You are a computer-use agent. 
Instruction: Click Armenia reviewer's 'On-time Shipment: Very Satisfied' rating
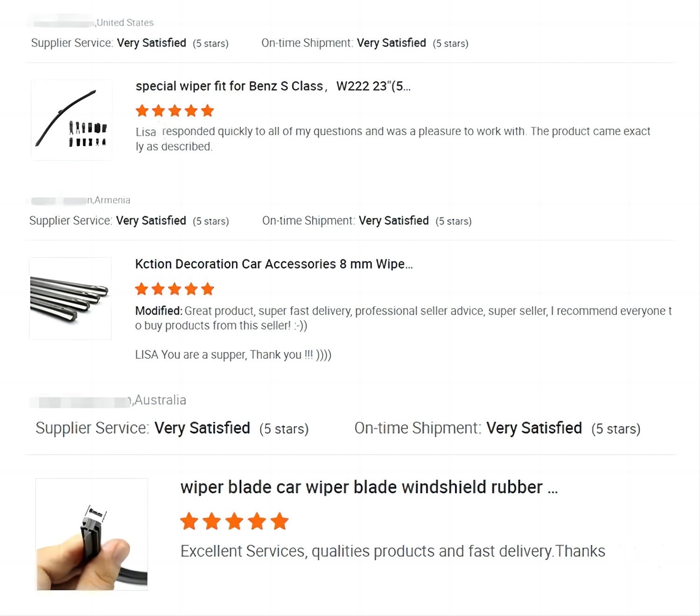tap(367, 221)
